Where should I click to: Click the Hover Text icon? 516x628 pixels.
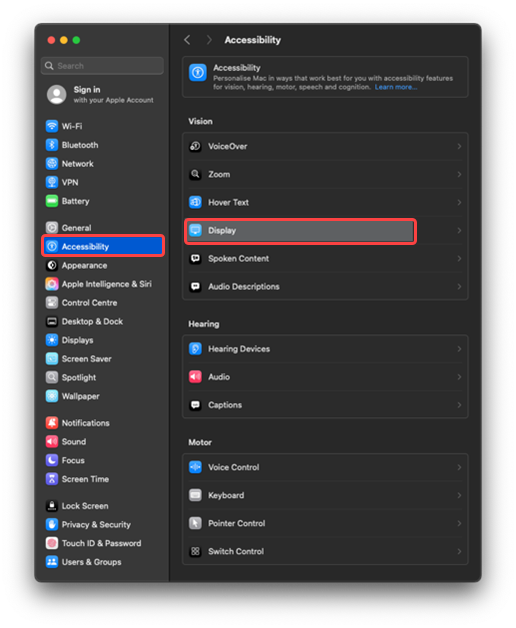tap(195, 202)
